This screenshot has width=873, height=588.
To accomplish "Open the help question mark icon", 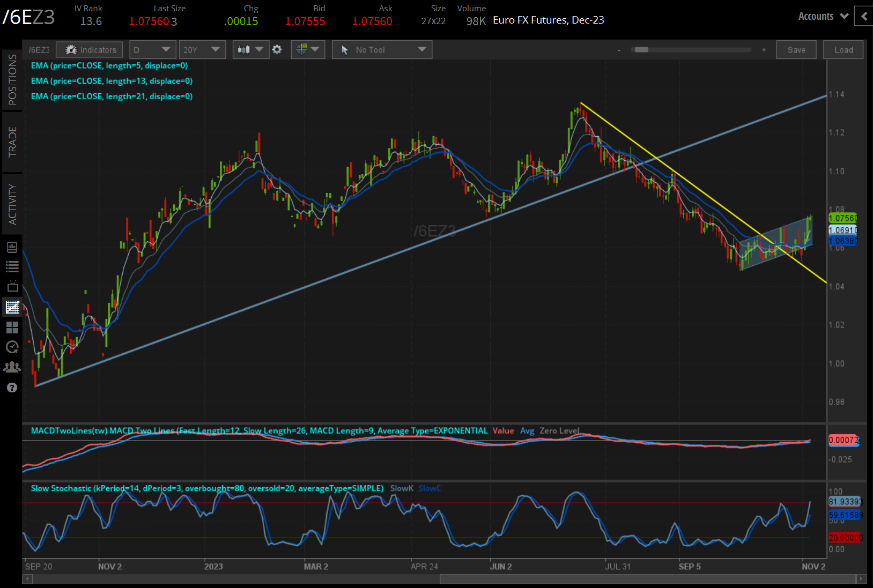I will click(x=12, y=388).
